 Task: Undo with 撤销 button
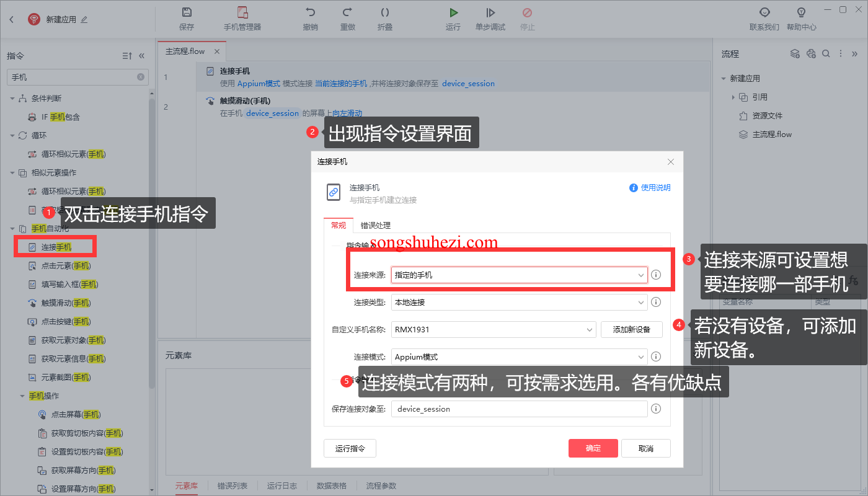(311, 19)
